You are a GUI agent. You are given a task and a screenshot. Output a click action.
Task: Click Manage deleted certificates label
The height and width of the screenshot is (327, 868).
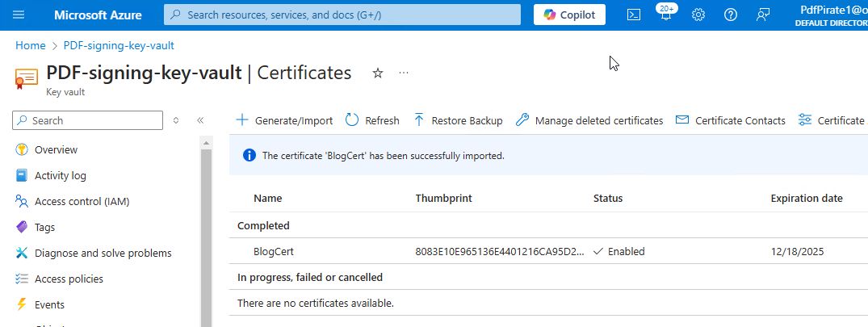[x=599, y=120]
